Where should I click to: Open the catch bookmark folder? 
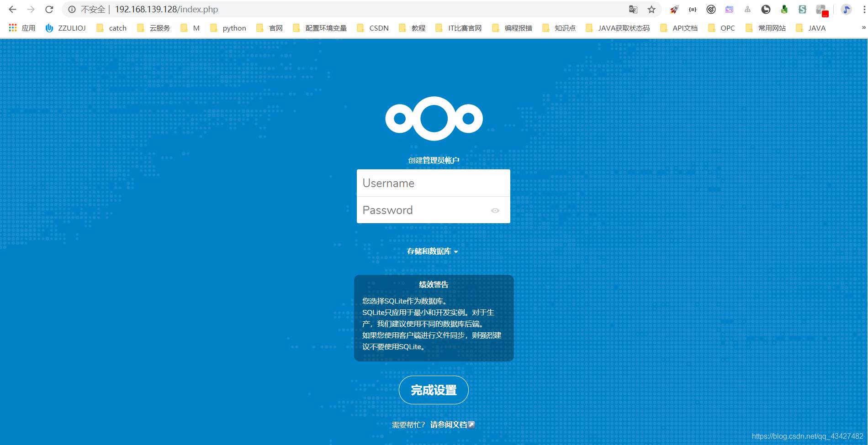111,28
